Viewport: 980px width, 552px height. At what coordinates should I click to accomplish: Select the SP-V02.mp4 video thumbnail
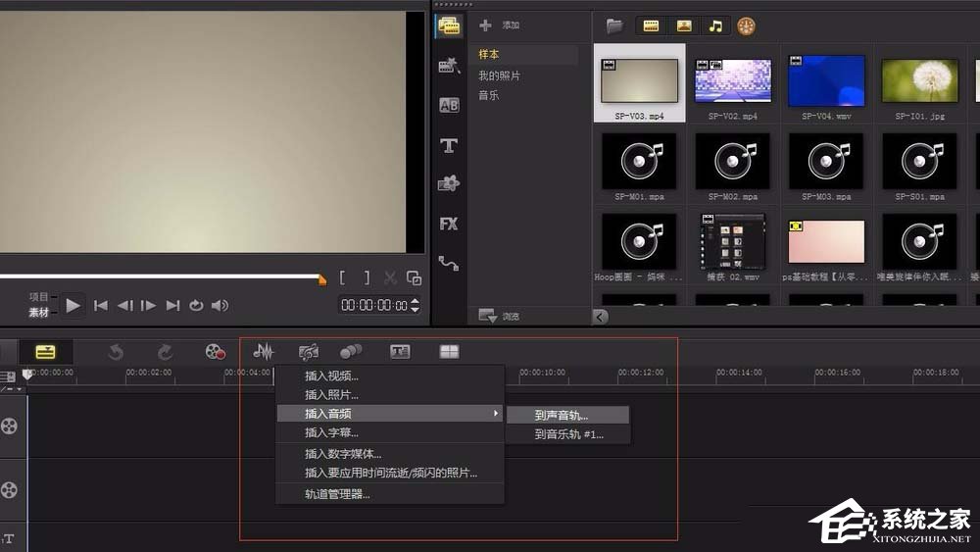coord(733,82)
